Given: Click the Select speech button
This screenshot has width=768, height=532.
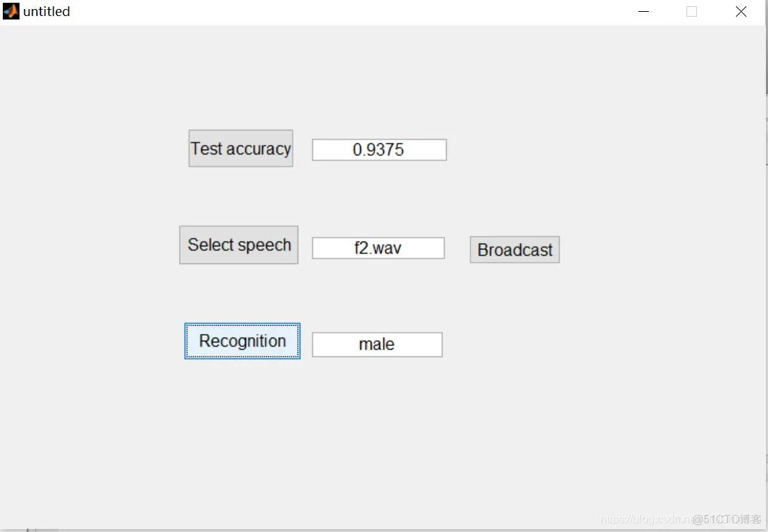Looking at the screenshot, I should point(238,244).
